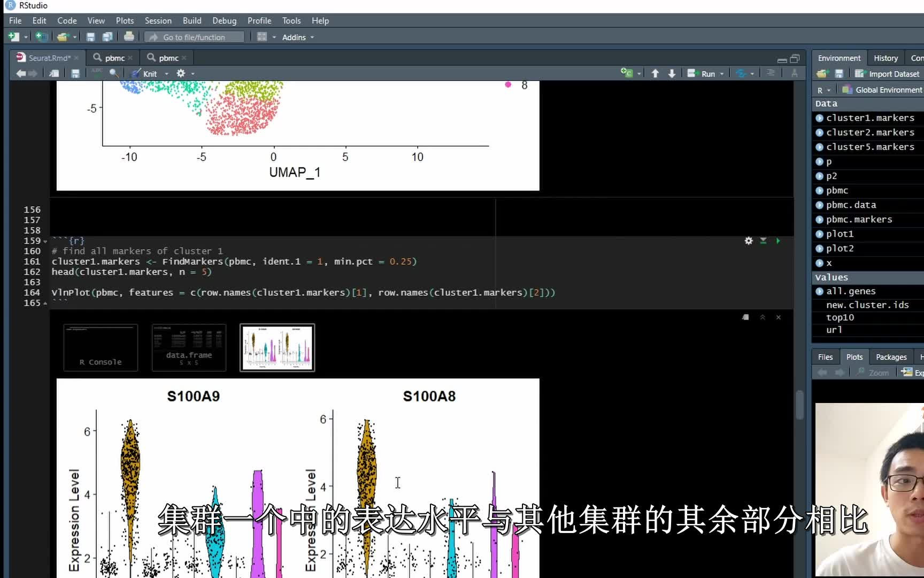The image size is (924, 578).
Task: Create a new file via toolbar icon
Action: pyautogui.click(x=13, y=37)
